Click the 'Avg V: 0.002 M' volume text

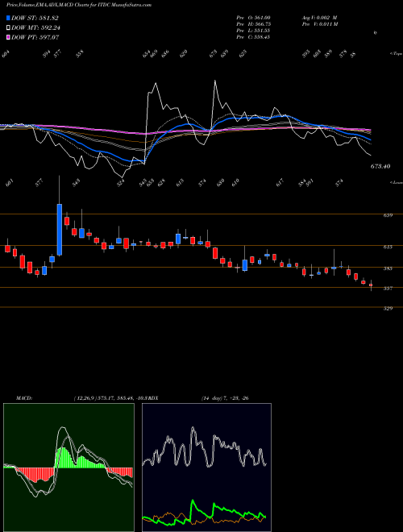319,18
